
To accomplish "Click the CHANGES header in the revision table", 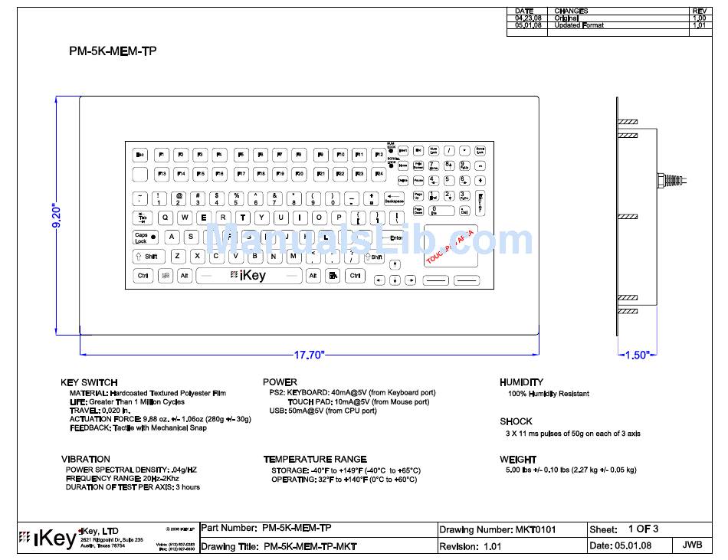I will 571,11.
